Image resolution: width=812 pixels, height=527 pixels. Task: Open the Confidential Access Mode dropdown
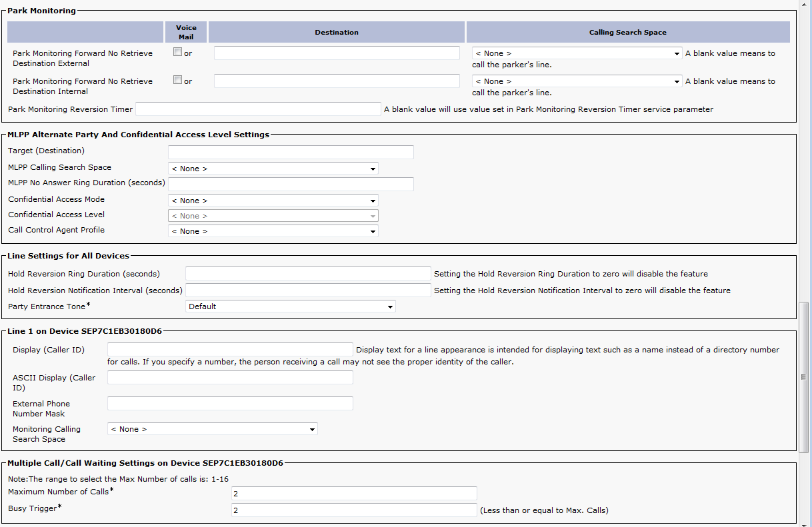(273, 201)
